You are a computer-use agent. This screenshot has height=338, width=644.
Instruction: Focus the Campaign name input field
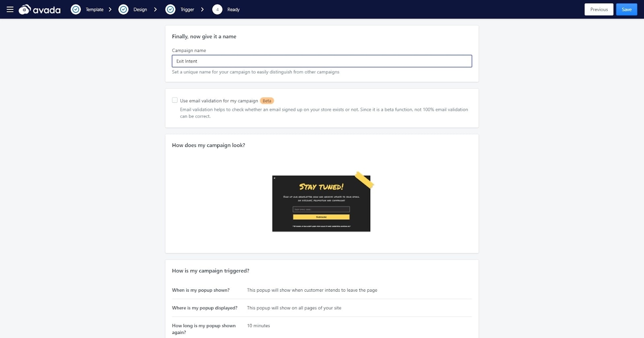[322, 61]
